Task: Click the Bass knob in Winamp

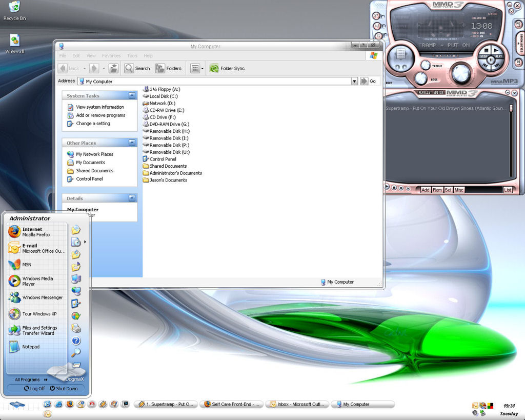Action: tap(420, 78)
